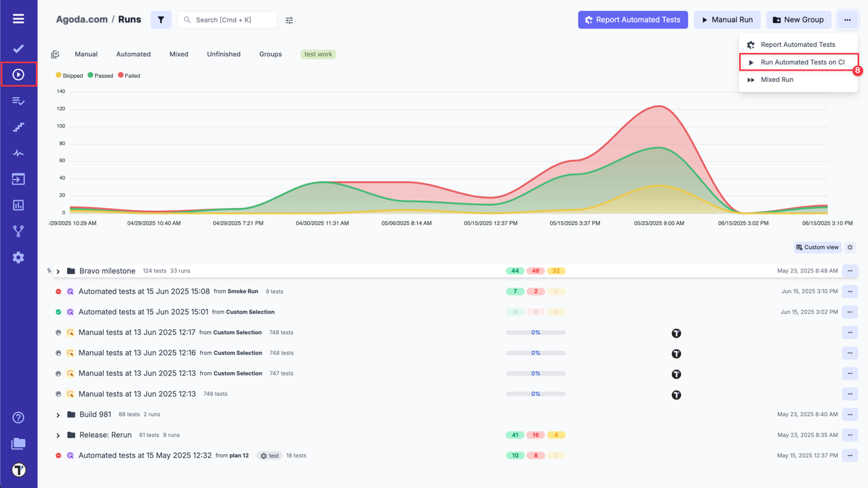Open the Tests checkmark sidebar icon
868x488 pixels.
pos(18,48)
